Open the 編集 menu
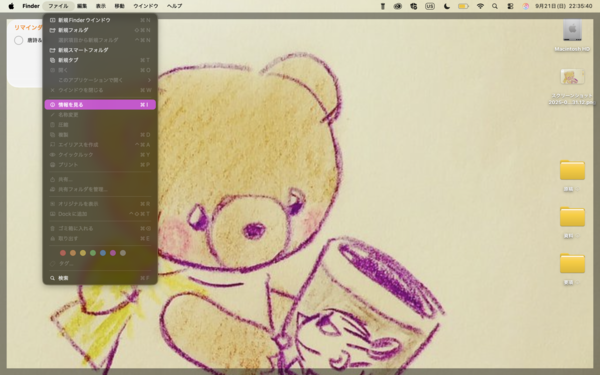 [82, 6]
